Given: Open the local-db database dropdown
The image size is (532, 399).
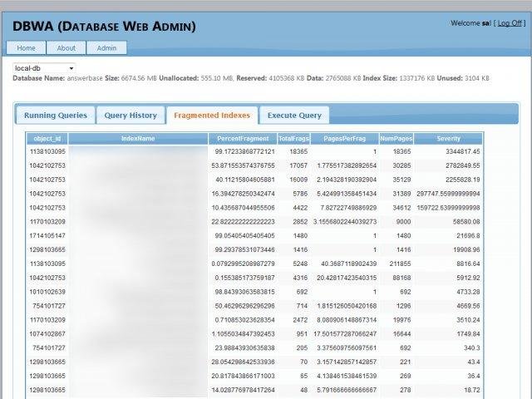Looking at the screenshot, I should [45, 67].
